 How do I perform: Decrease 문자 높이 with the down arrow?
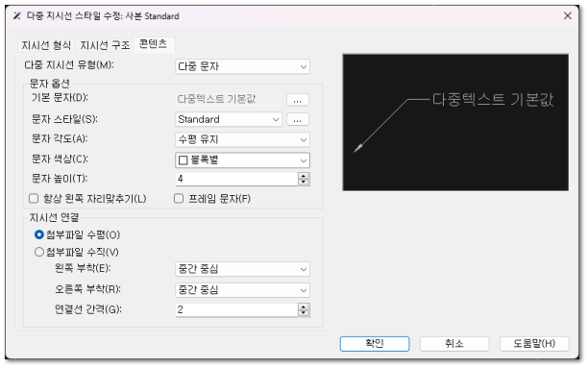coord(304,183)
